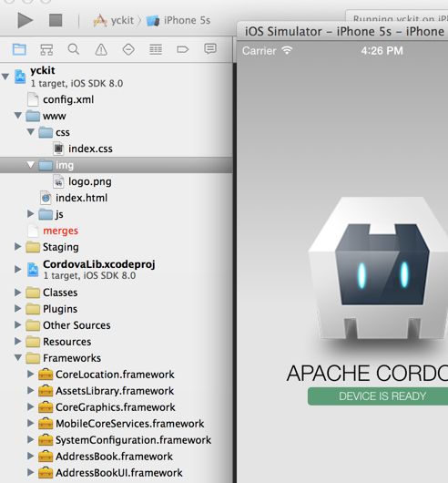Open the yckit scheme selector
The height and width of the screenshot is (483, 448).
(x=114, y=21)
